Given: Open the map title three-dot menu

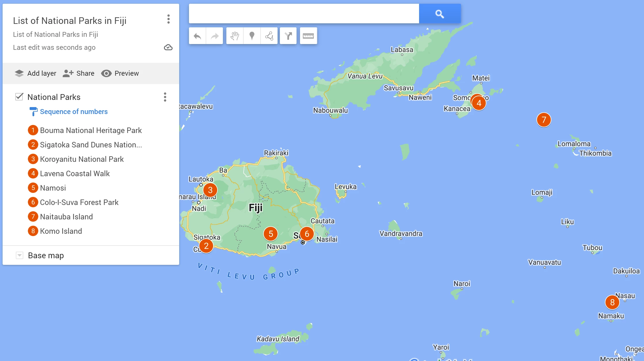Looking at the screenshot, I should (169, 19).
